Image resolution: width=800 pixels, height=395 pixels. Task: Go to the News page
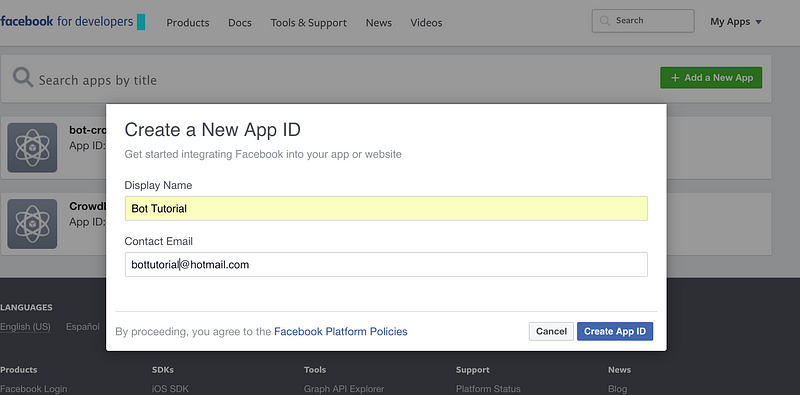pos(379,23)
